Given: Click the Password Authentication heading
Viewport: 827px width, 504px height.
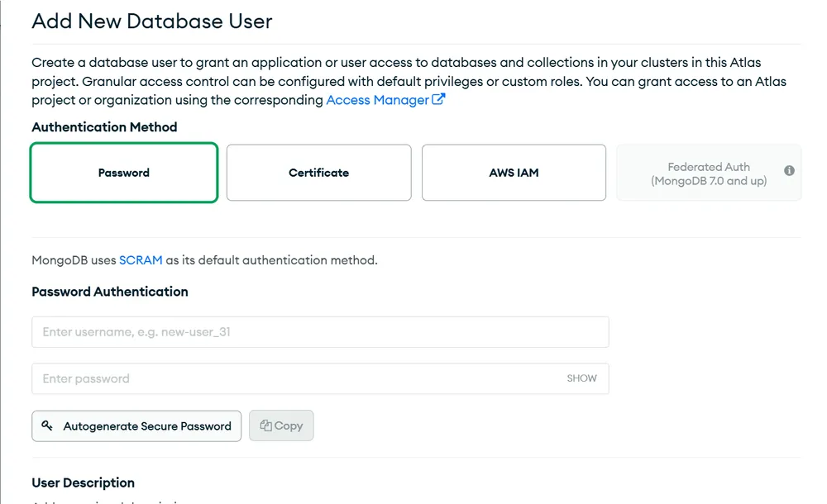Looking at the screenshot, I should click(x=110, y=292).
